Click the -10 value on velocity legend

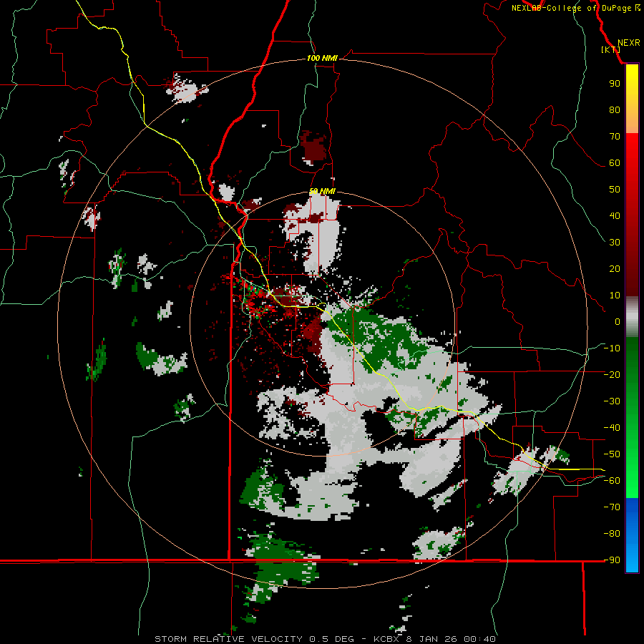(612, 348)
